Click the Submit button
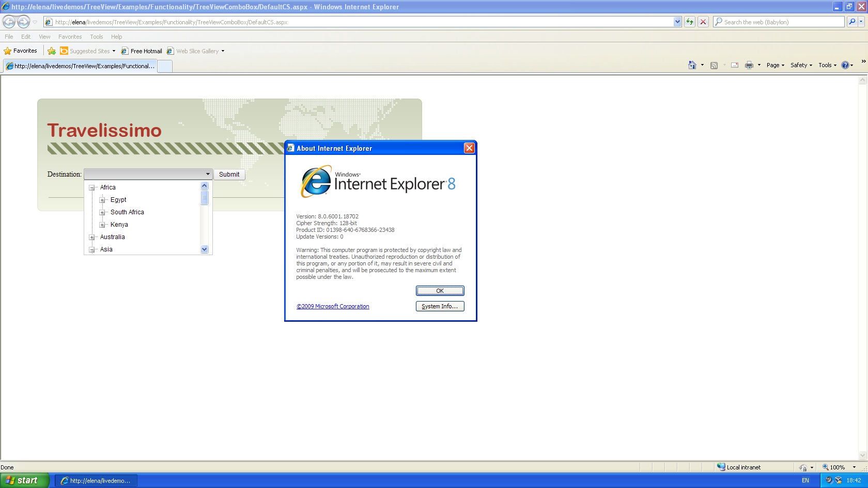Viewport: 868px width, 488px height. tap(229, 175)
